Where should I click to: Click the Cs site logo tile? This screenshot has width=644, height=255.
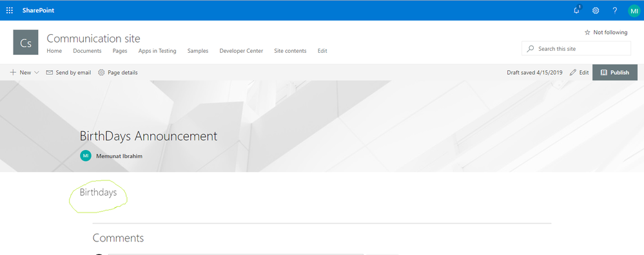pos(26,42)
